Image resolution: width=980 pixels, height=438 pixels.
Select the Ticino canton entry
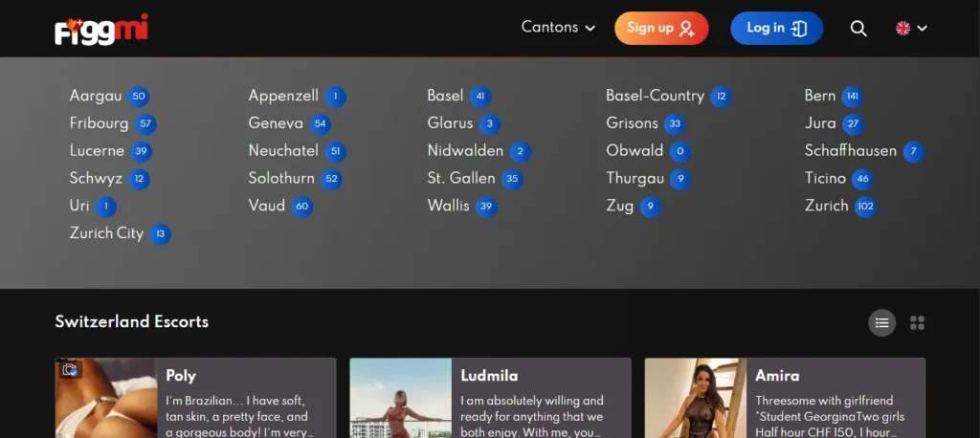[825, 179]
